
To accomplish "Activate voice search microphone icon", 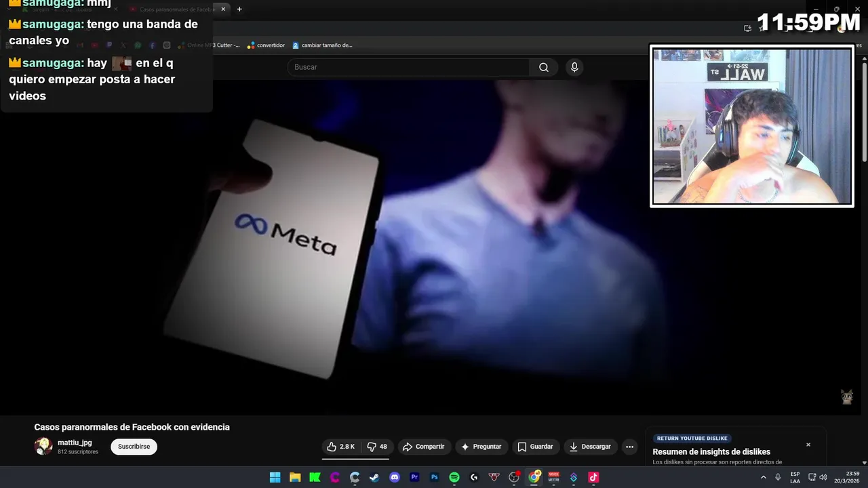I will coord(574,67).
